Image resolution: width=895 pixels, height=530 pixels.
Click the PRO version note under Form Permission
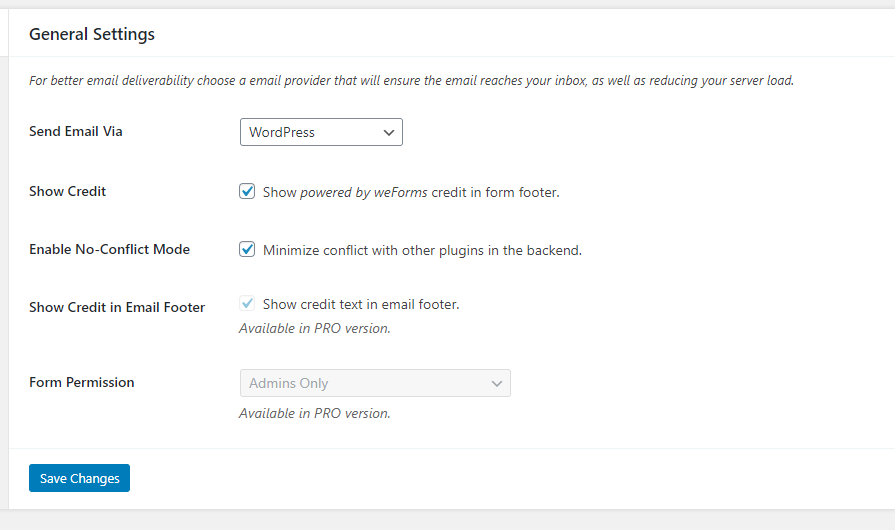pyautogui.click(x=314, y=413)
